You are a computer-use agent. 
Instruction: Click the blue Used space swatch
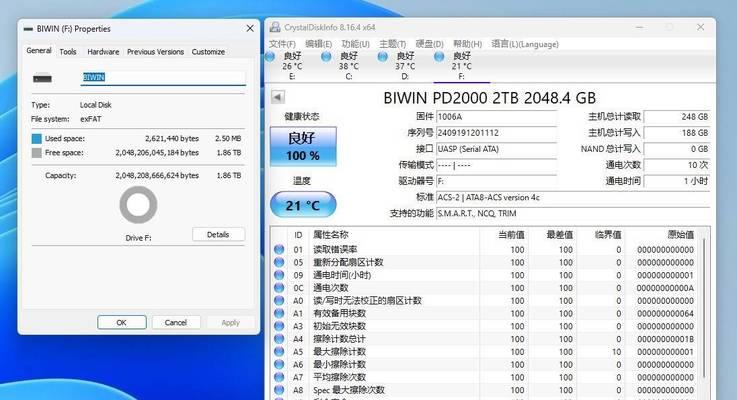point(37,139)
